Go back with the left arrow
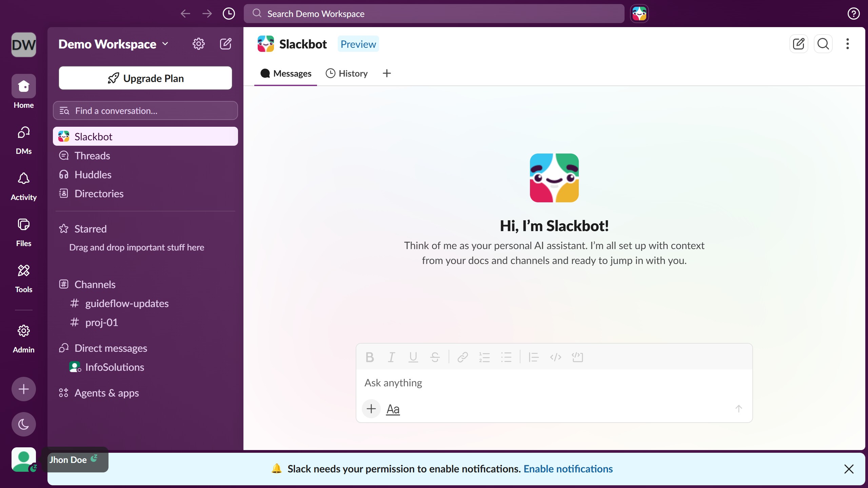Viewport: 868px width, 488px height. point(185,14)
